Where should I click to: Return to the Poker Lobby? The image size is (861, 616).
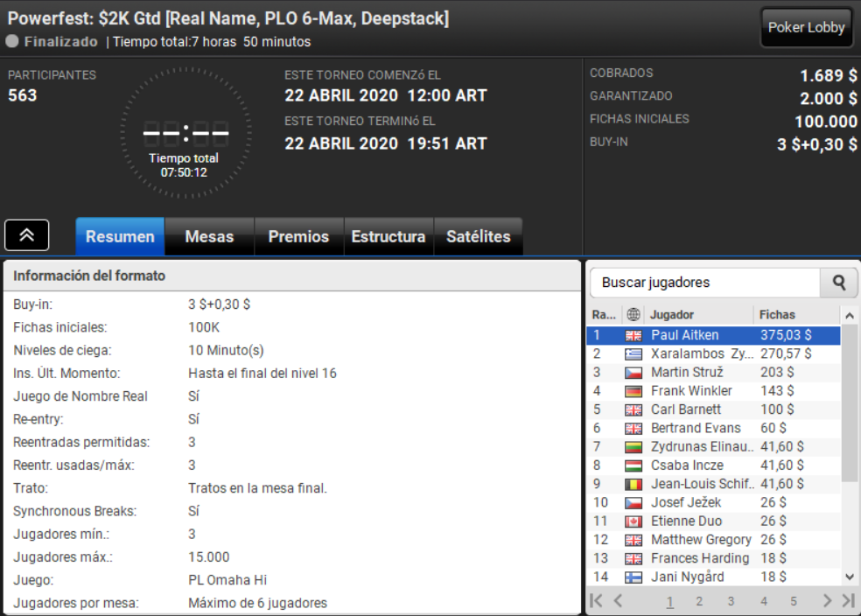pos(806,27)
